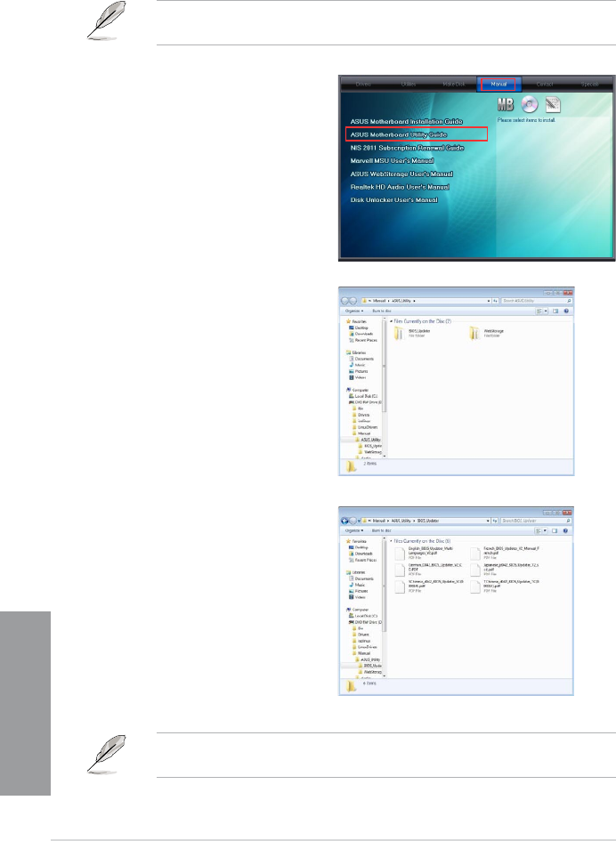Click ASUS_Utility breadcrumb in BIOS_Updater window
The width and height of the screenshot is (616, 841).
click(x=402, y=521)
